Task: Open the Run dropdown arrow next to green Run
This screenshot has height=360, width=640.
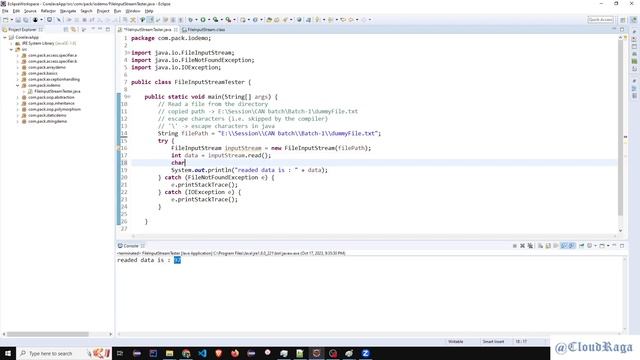Action: point(209,20)
